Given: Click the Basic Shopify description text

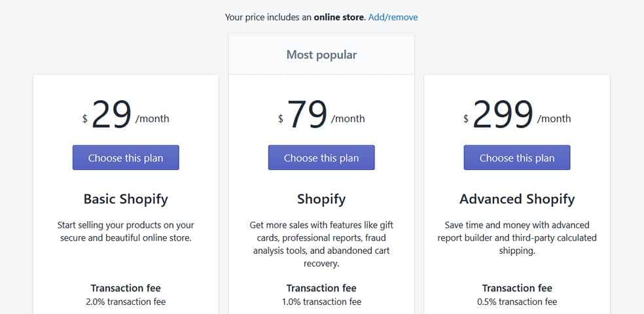Looking at the screenshot, I should [126, 232].
